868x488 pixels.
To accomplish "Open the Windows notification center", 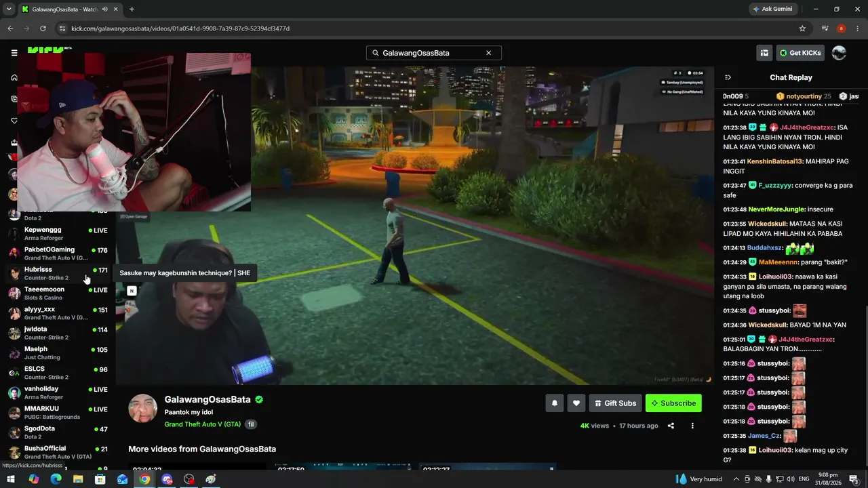I will [854, 479].
